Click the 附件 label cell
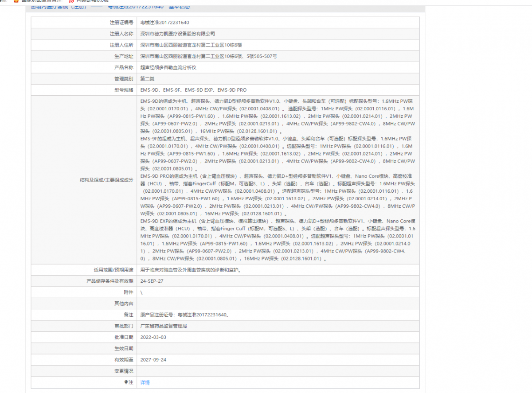The image size is (532, 393). (x=84, y=292)
